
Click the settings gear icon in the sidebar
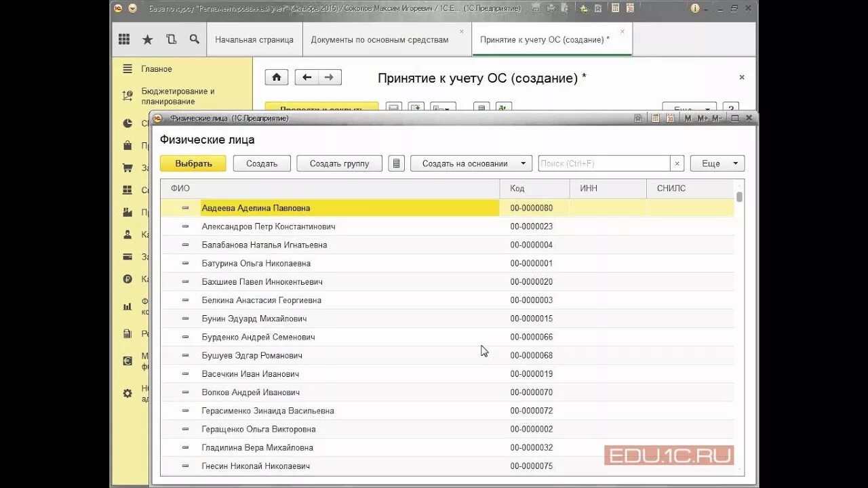point(127,393)
